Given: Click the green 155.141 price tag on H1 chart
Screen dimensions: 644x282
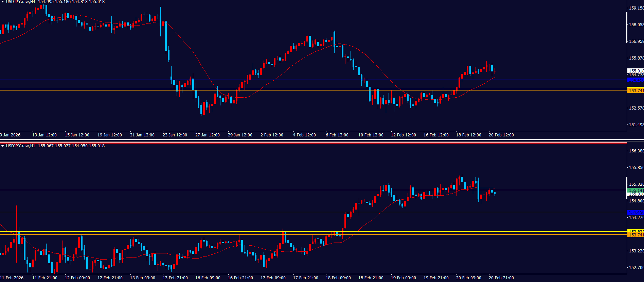Looking at the screenshot, I should 635,190.
